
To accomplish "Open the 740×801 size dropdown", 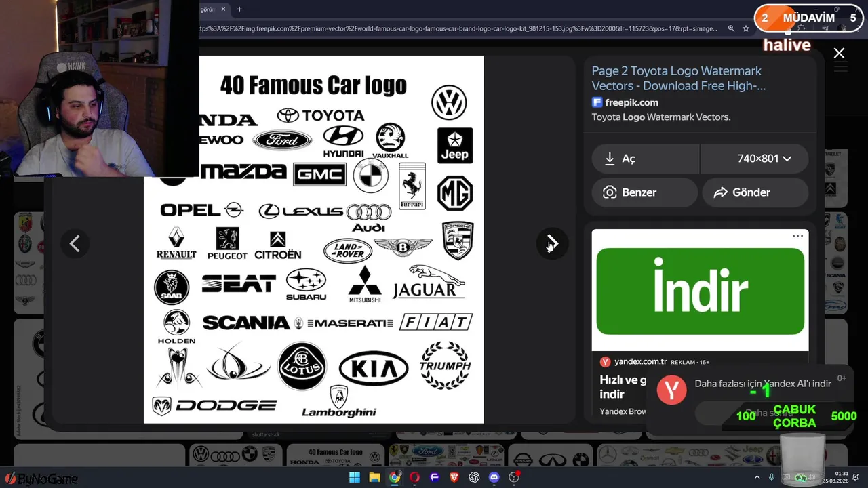I will [755, 159].
